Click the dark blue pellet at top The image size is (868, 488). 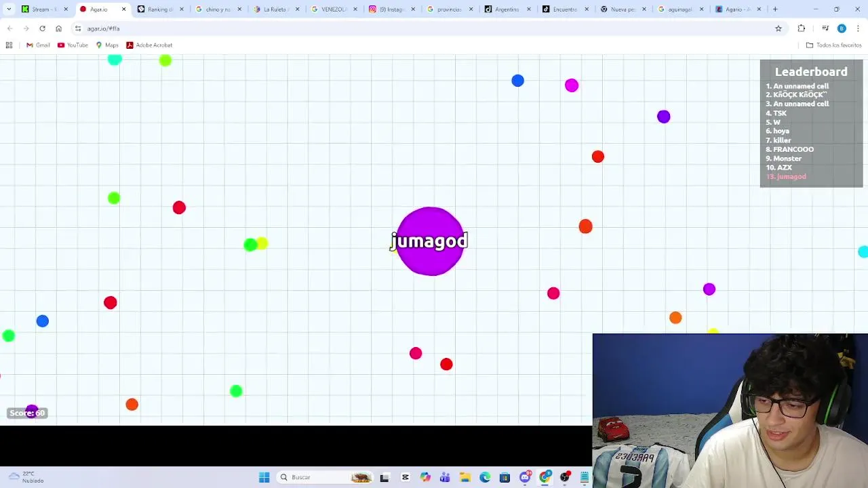517,81
